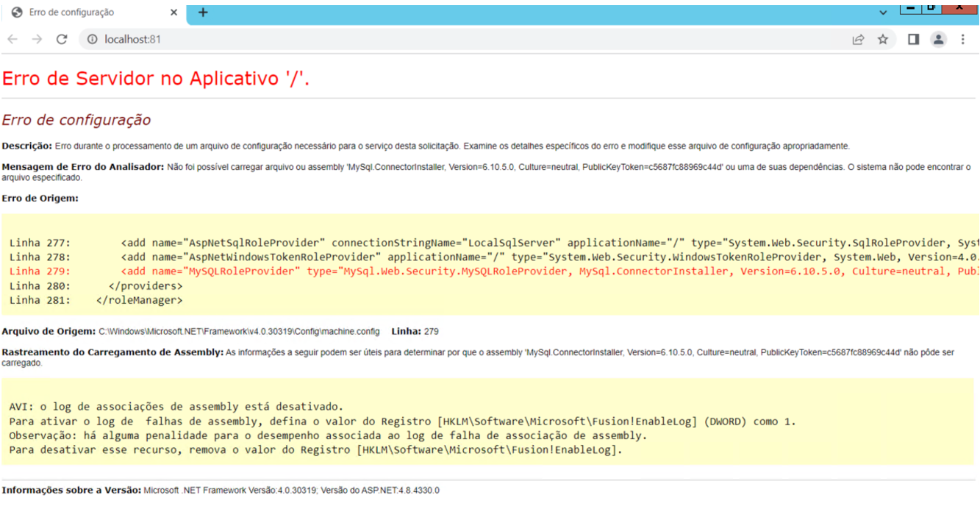Click the site information icon in address bar
Viewport: 980px width, 509px height.
pos(92,40)
